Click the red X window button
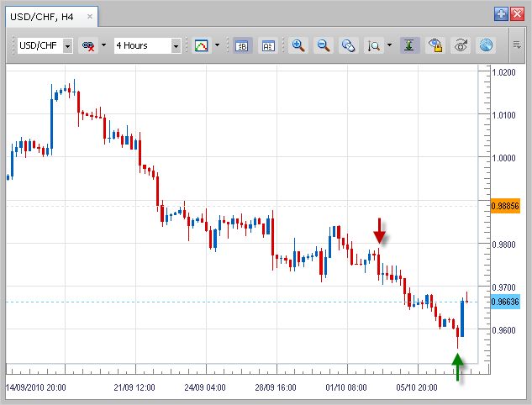 pos(517,14)
